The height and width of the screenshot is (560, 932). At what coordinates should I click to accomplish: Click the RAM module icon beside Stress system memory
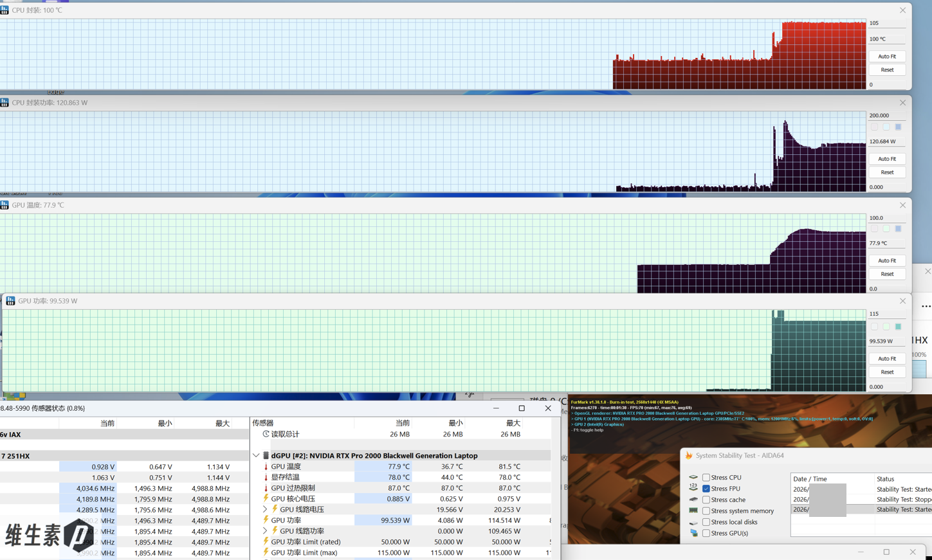(693, 510)
